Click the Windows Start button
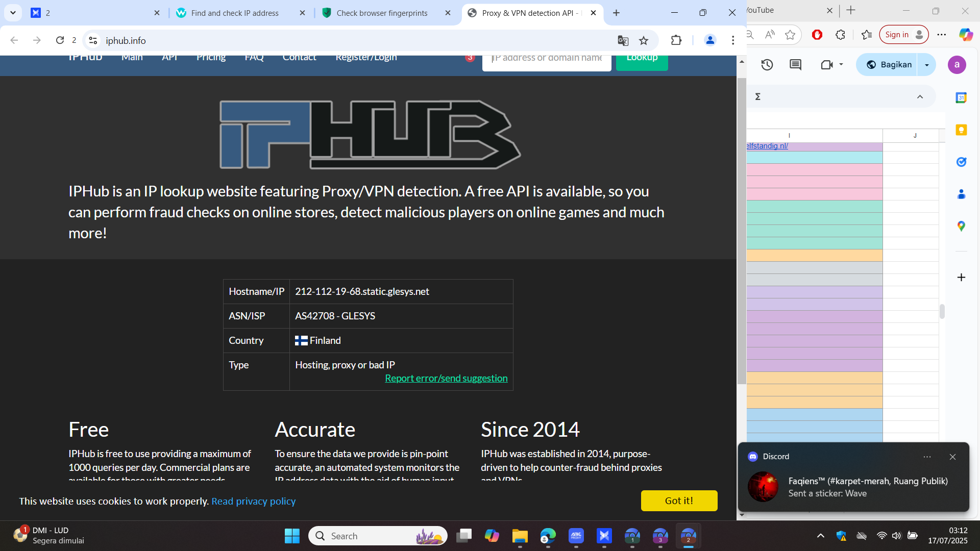The image size is (980, 551). tap(292, 536)
